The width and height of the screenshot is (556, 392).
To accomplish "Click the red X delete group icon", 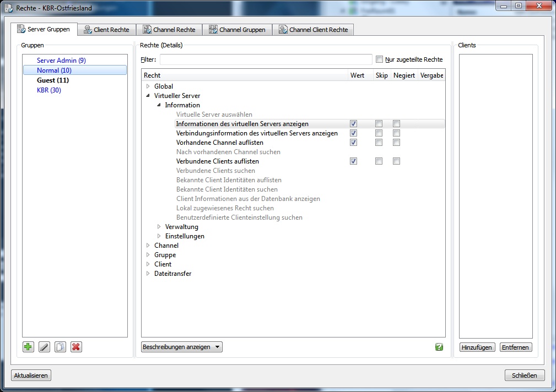I will tap(76, 347).
